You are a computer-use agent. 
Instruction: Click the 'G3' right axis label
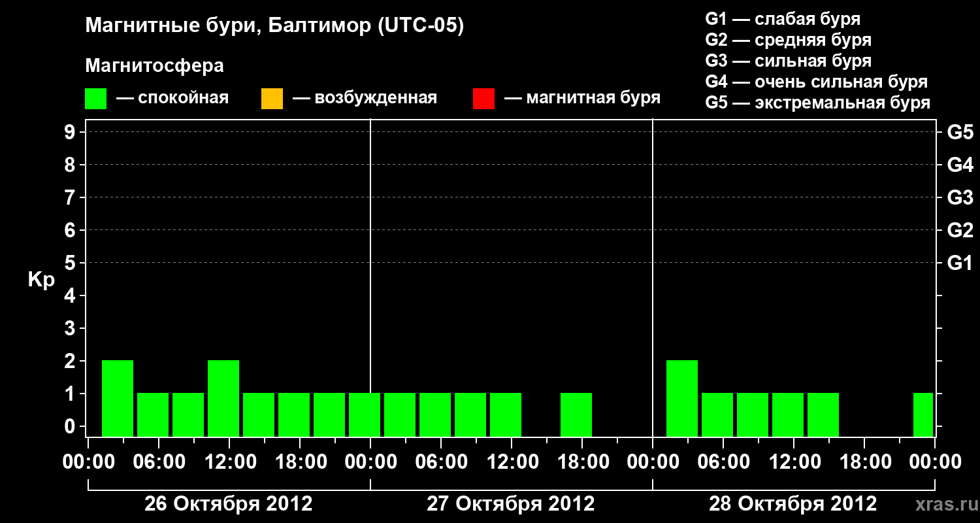pos(960,197)
